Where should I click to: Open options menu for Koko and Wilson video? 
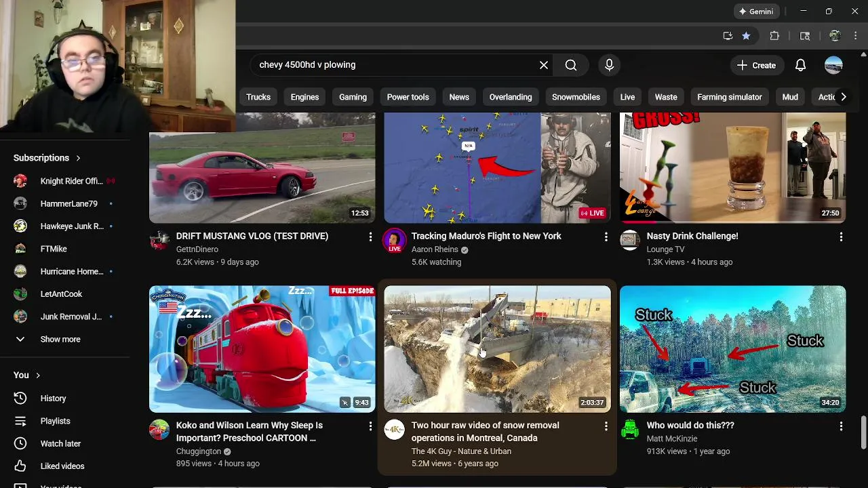[370, 426]
